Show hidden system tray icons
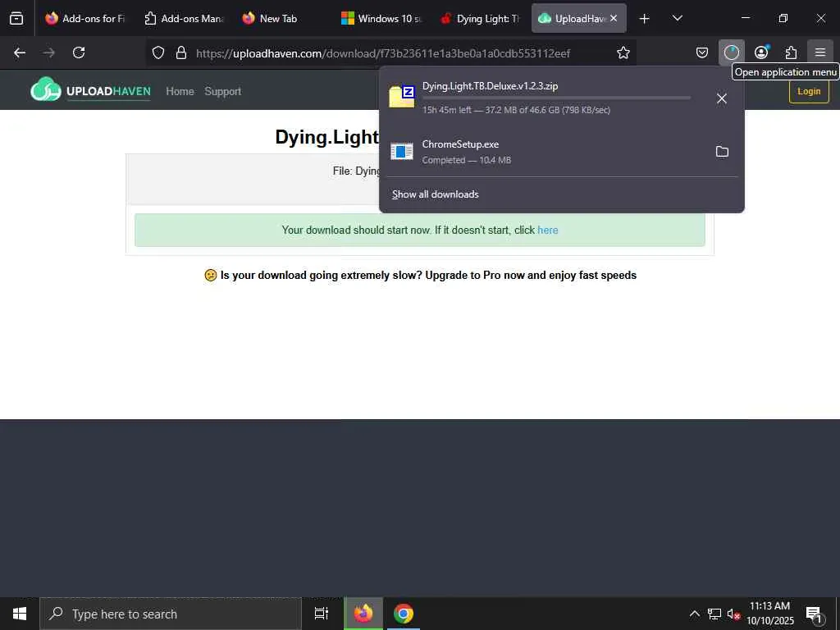 tap(694, 614)
